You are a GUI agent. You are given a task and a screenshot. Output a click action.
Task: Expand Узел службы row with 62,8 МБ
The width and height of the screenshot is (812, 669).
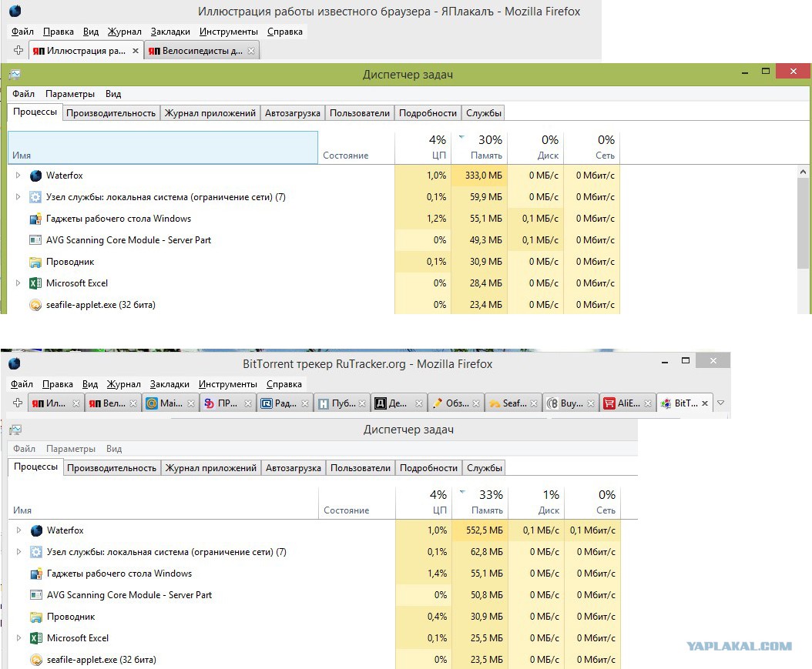18,552
